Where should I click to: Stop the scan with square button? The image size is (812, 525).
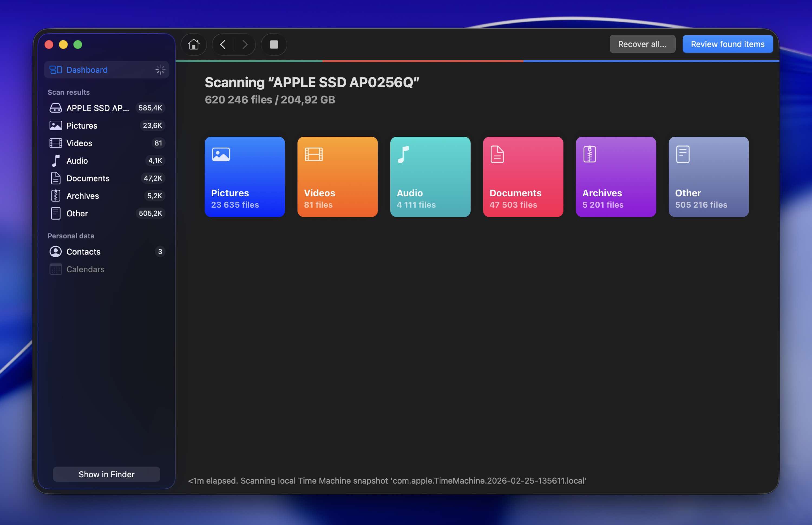pyautogui.click(x=274, y=44)
